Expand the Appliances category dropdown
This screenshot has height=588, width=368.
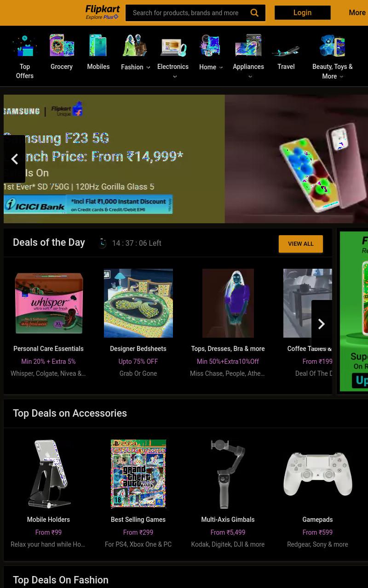[x=250, y=77]
